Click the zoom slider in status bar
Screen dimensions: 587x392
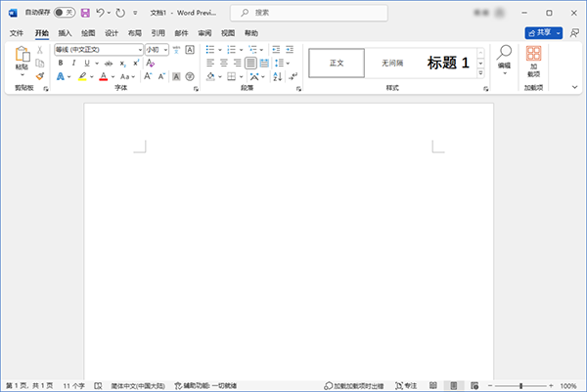pyautogui.click(x=521, y=386)
